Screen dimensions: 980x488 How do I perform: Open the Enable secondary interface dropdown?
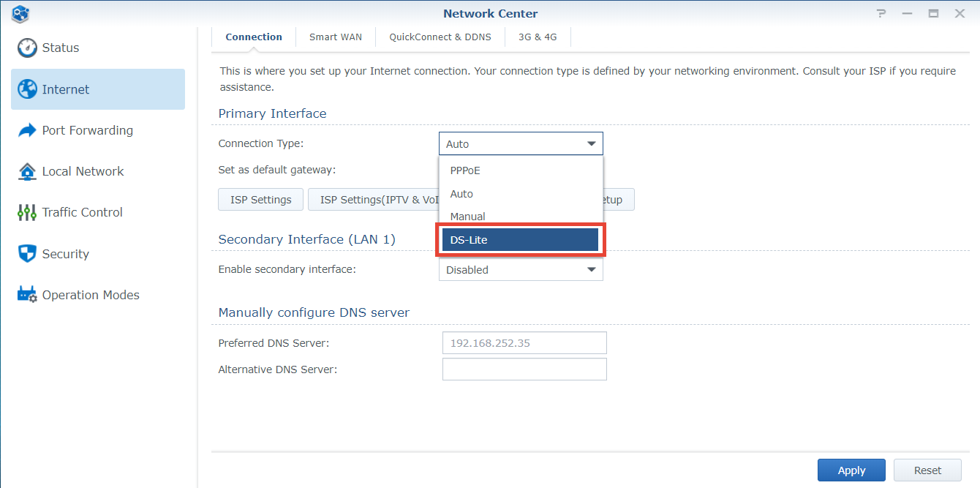[520, 269]
